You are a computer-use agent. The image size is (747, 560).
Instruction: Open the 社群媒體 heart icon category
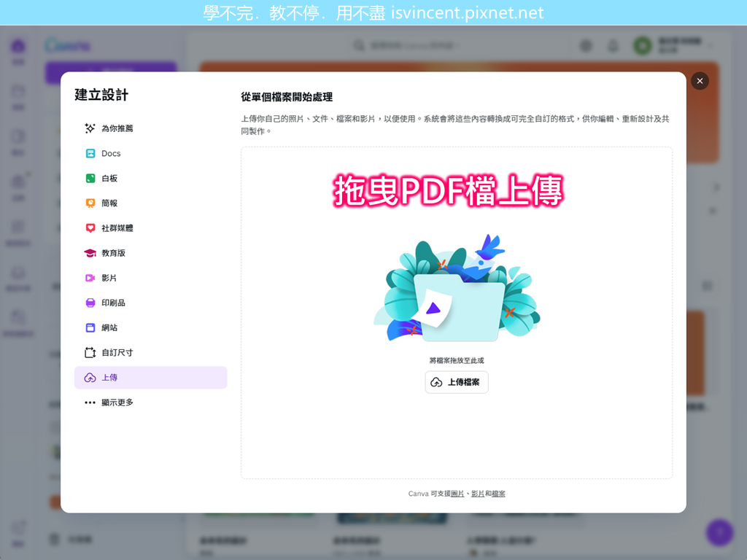[90, 228]
